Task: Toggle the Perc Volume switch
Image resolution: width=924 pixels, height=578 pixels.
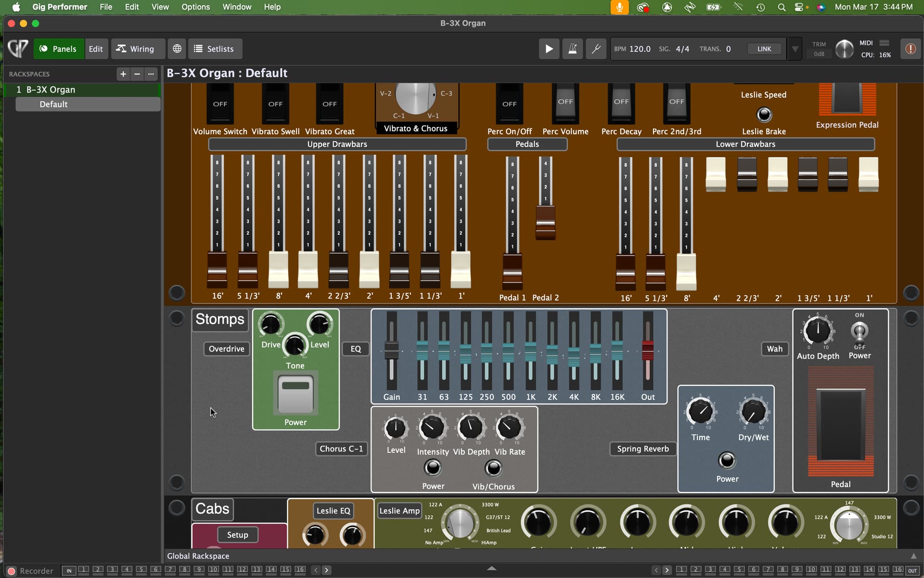Action: tap(565, 104)
